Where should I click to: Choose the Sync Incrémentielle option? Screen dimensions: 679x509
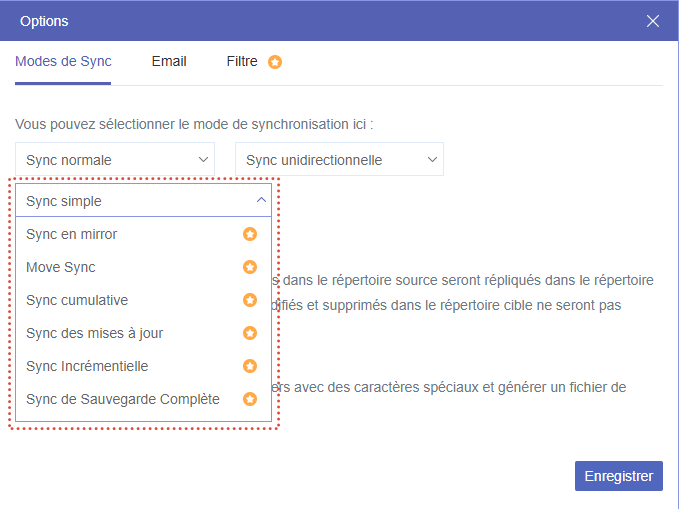click(87, 366)
